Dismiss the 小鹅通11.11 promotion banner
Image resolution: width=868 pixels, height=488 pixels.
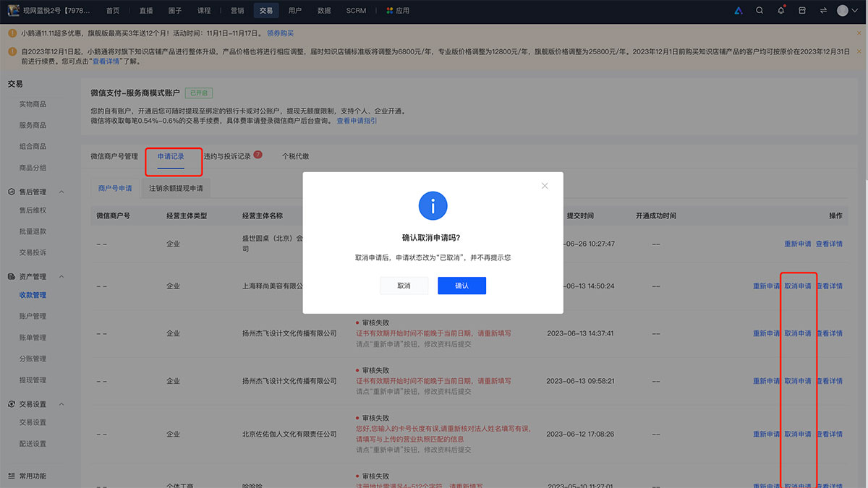coord(859,33)
